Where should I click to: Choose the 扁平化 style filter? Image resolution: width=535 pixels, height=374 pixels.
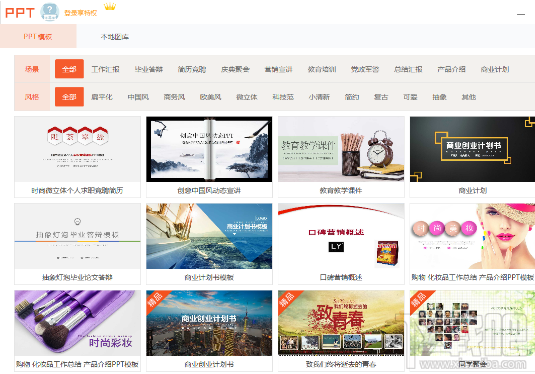click(102, 97)
